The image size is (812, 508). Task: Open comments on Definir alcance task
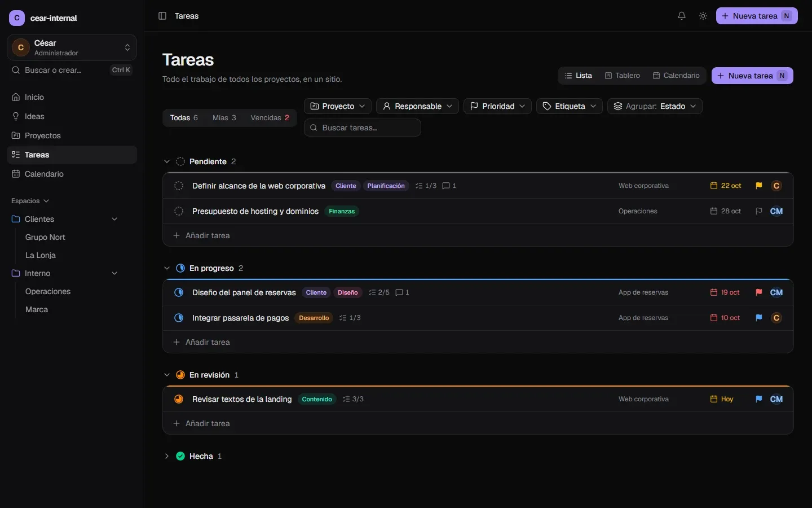[449, 186]
